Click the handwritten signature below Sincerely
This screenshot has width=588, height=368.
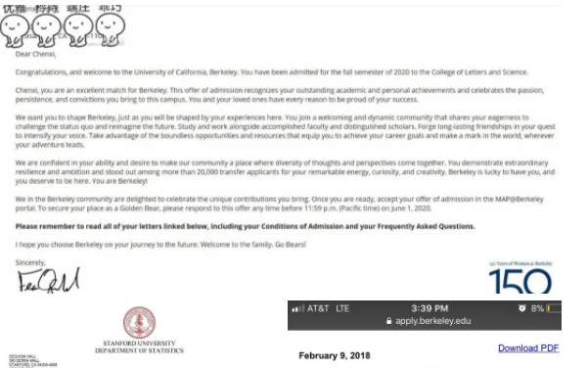[49, 281]
